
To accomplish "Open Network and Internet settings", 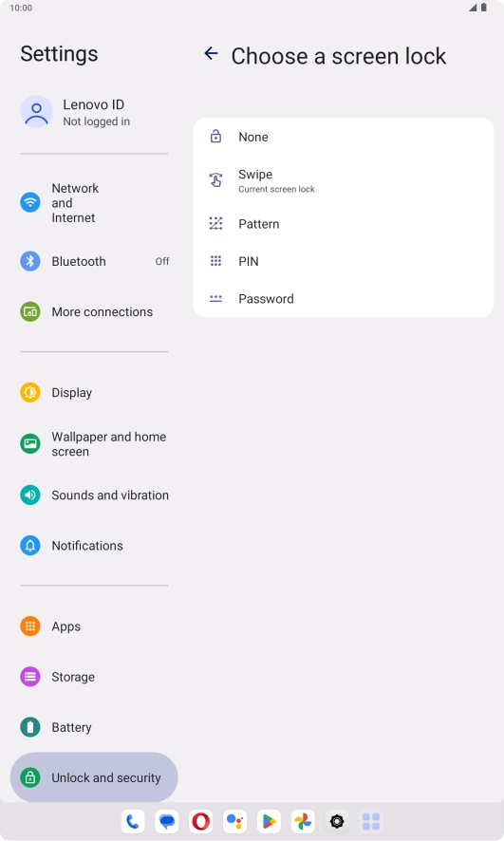I will coord(94,203).
